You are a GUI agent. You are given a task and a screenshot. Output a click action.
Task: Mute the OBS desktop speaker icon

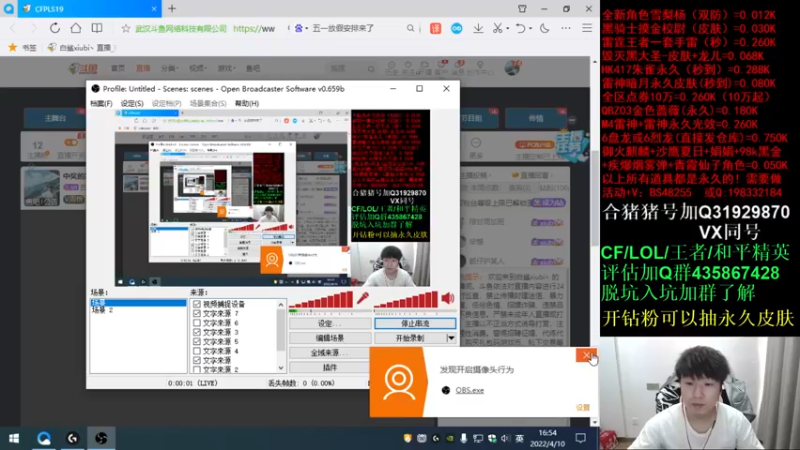[447, 298]
